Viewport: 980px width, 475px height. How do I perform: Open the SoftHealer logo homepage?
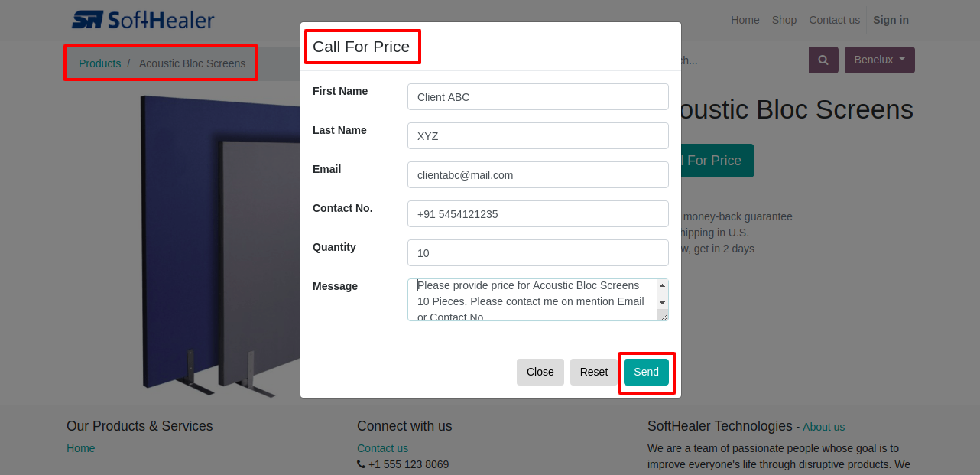(x=143, y=20)
